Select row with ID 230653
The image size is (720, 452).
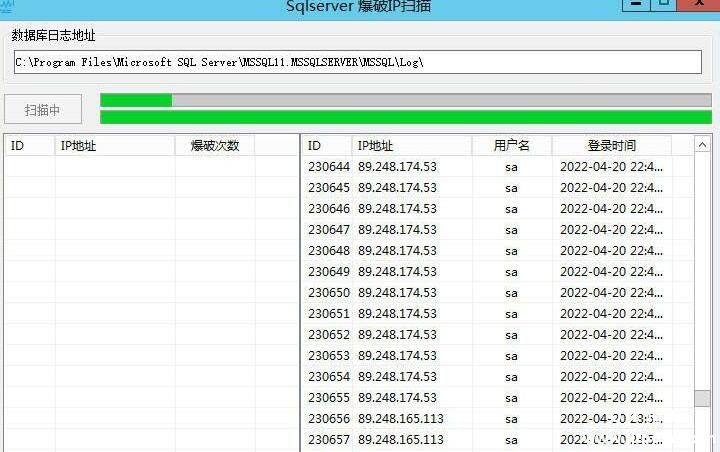[498, 356]
